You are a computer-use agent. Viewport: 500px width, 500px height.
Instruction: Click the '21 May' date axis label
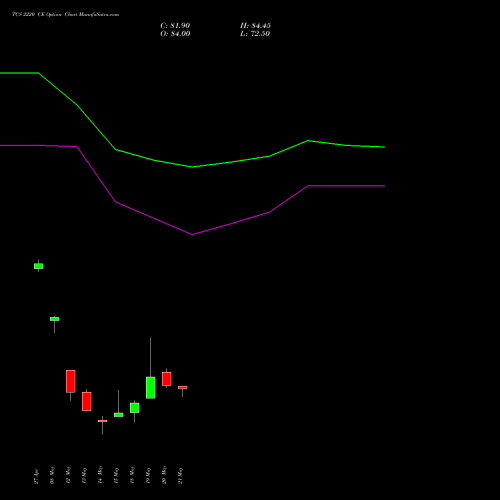(181, 476)
